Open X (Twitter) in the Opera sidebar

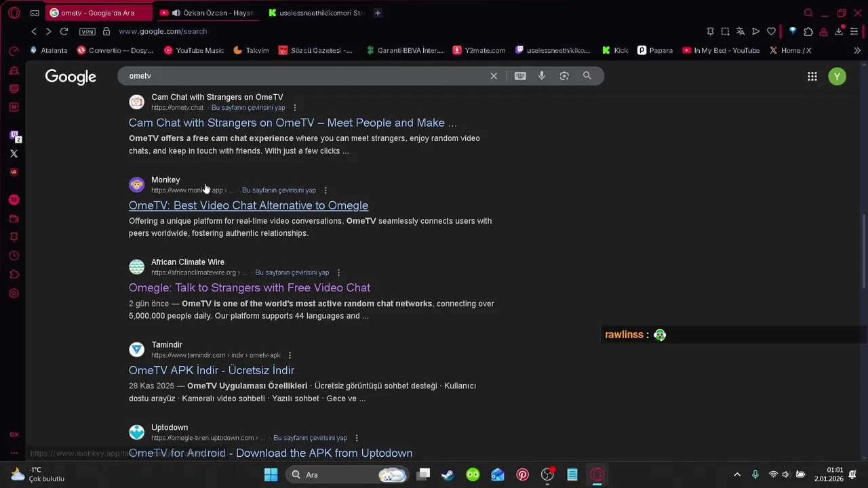(14, 154)
